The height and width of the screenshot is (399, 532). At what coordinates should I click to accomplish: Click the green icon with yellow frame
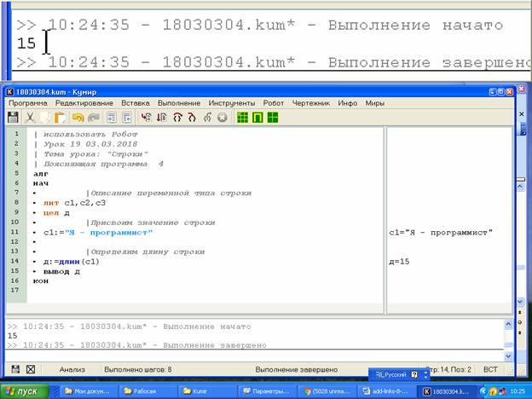257,118
